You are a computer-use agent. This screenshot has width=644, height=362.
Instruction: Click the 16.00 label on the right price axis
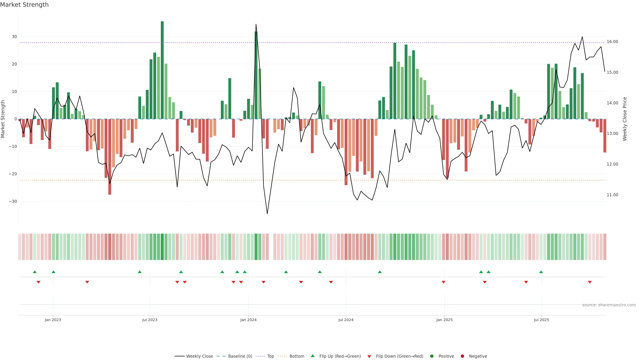[612, 42]
